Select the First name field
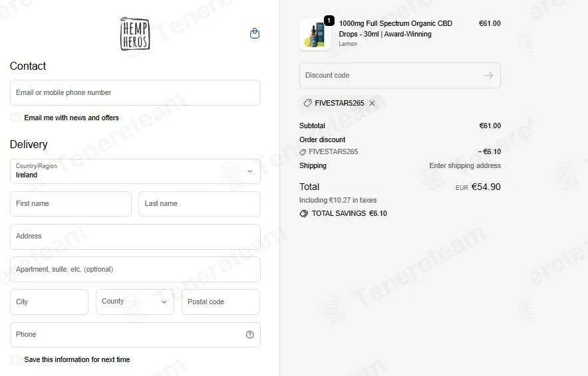 point(71,204)
